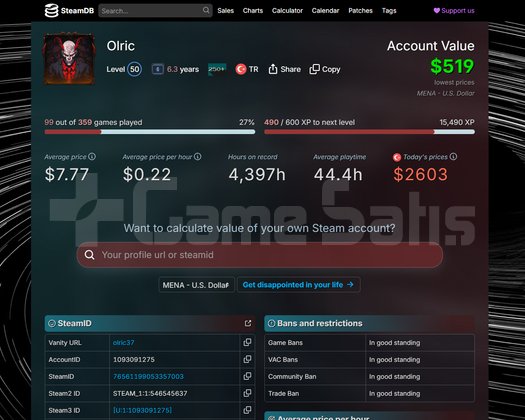Open the 76561199053357003 SteamID link

[x=148, y=376]
